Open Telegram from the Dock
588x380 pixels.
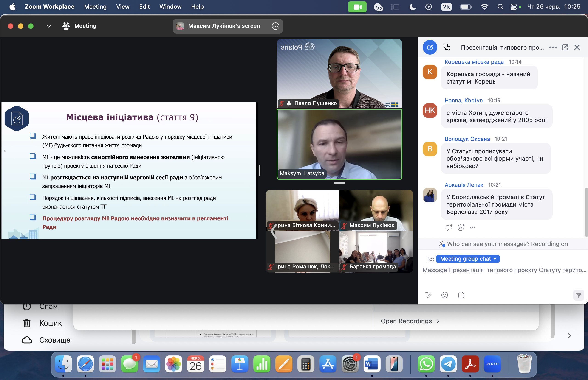tap(448, 364)
